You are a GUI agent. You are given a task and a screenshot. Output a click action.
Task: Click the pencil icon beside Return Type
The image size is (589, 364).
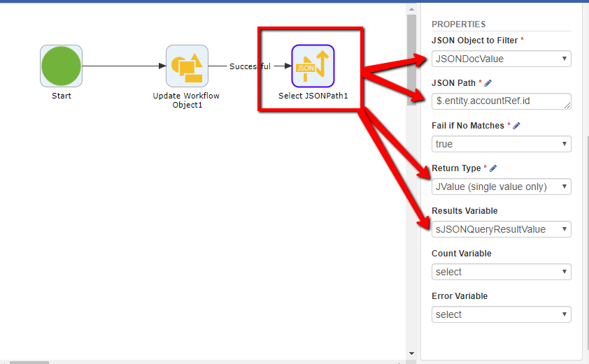(x=493, y=168)
